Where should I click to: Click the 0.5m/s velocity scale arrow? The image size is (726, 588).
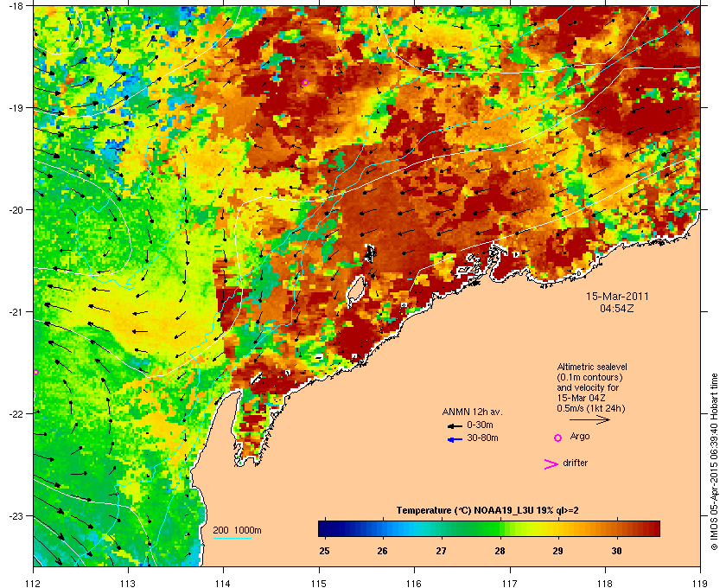tap(589, 419)
